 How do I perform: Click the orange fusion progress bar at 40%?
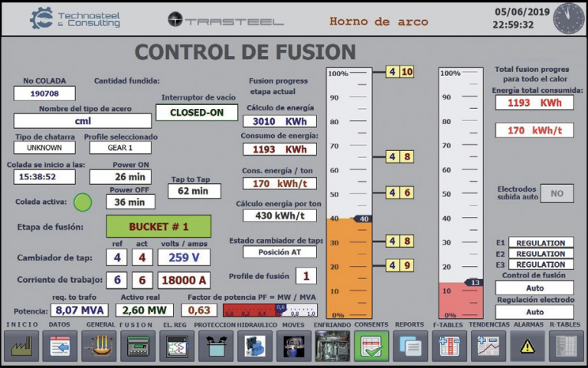pos(349,267)
